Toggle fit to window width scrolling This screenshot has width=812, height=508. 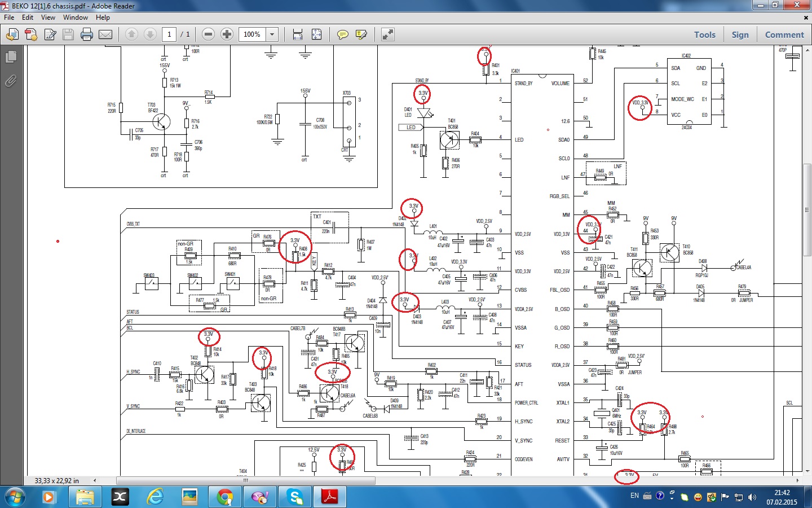point(298,34)
